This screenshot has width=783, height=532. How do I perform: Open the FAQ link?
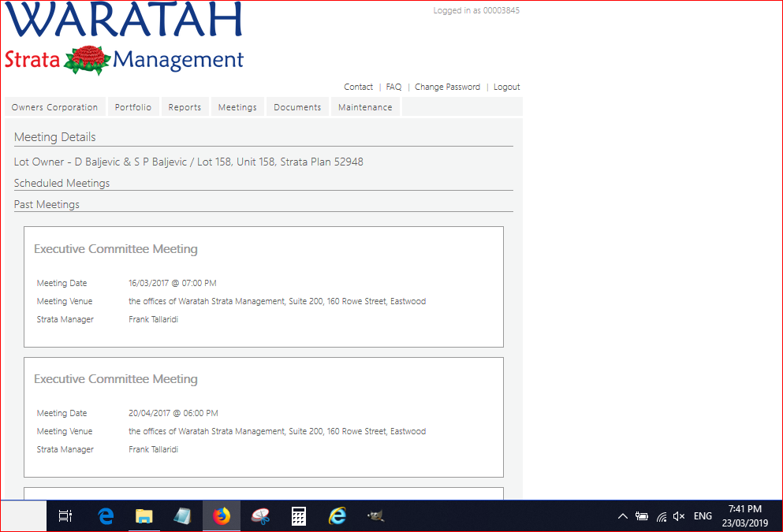393,87
